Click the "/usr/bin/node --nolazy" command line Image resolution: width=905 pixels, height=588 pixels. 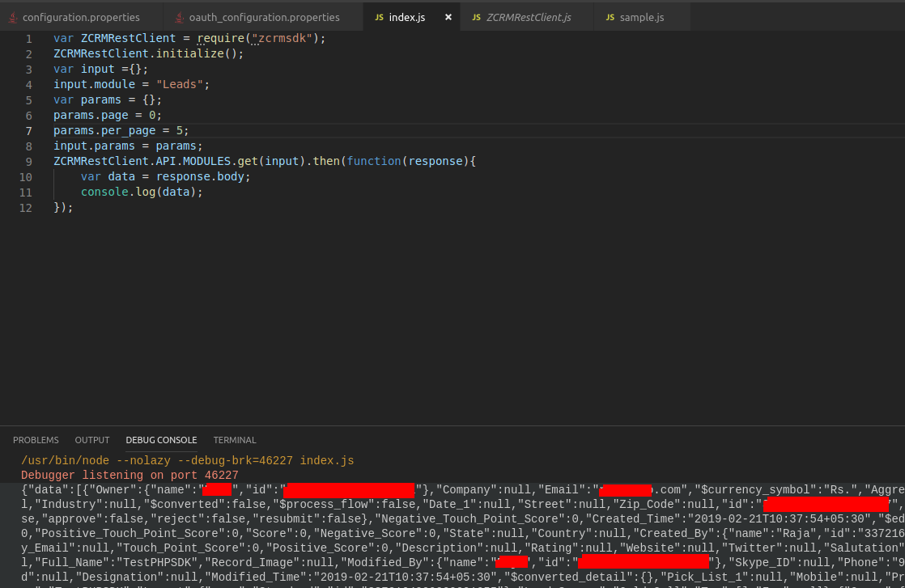[188, 460]
